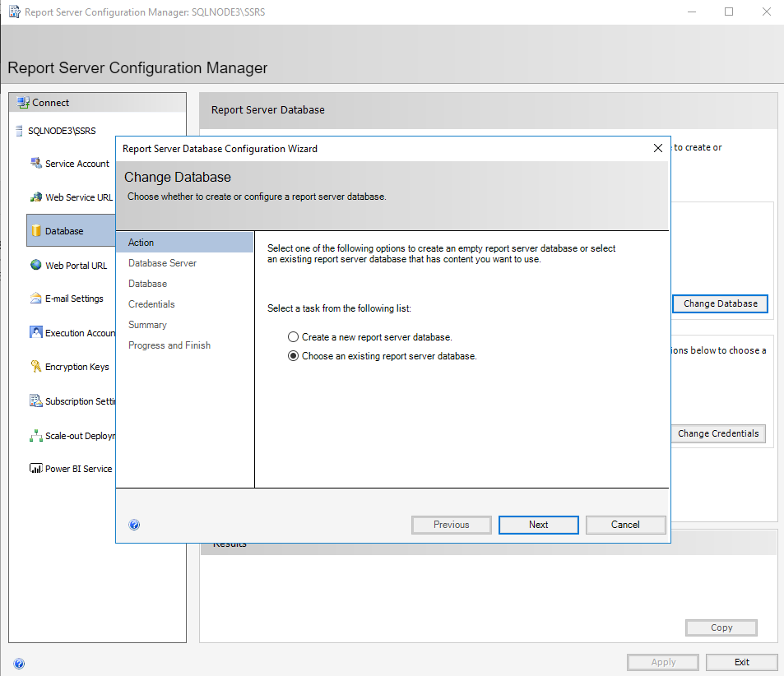Click the Power BI Service icon
The width and height of the screenshot is (784, 676).
[35, 469]
